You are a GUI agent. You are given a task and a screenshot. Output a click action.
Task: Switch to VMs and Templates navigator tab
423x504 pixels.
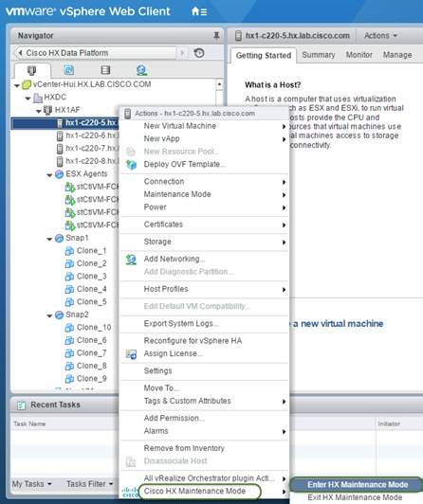[68, 70]
